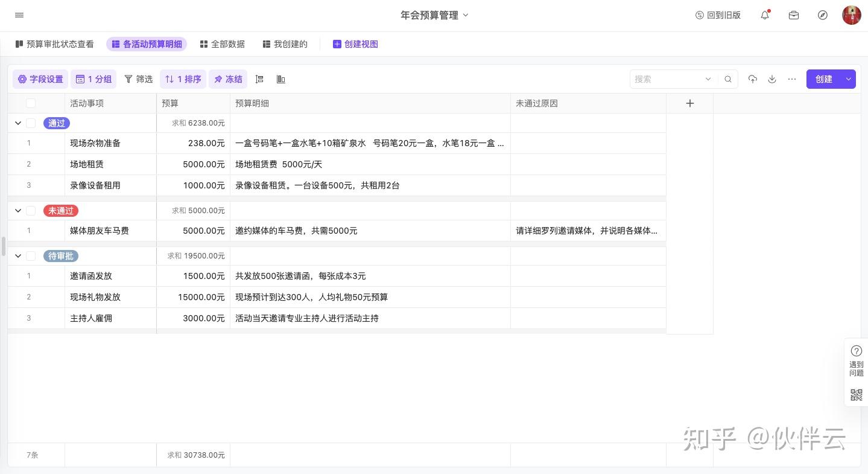Click 创建视图 to add a view
Screen dimensions: 868x474
click(355, 44)
